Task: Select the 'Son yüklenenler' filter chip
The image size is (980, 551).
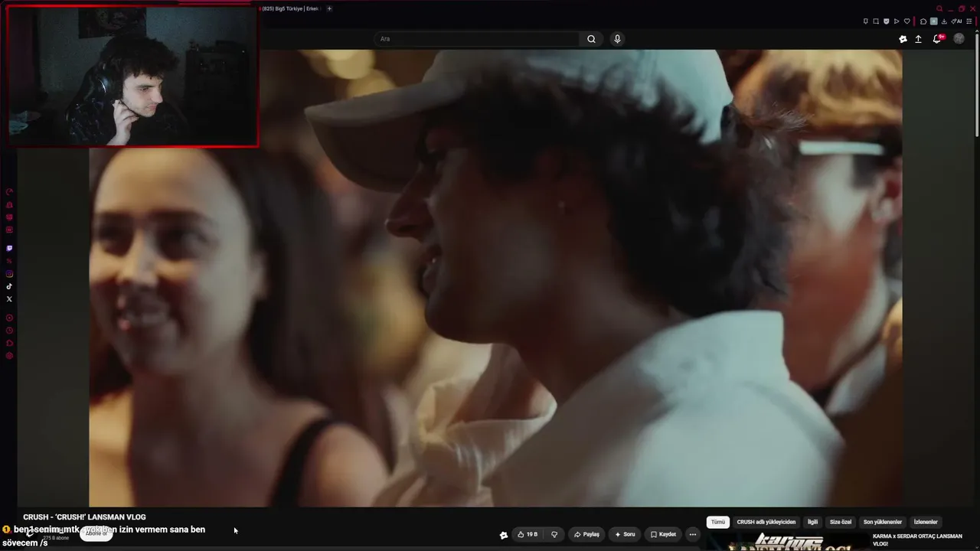Action: 883,522
